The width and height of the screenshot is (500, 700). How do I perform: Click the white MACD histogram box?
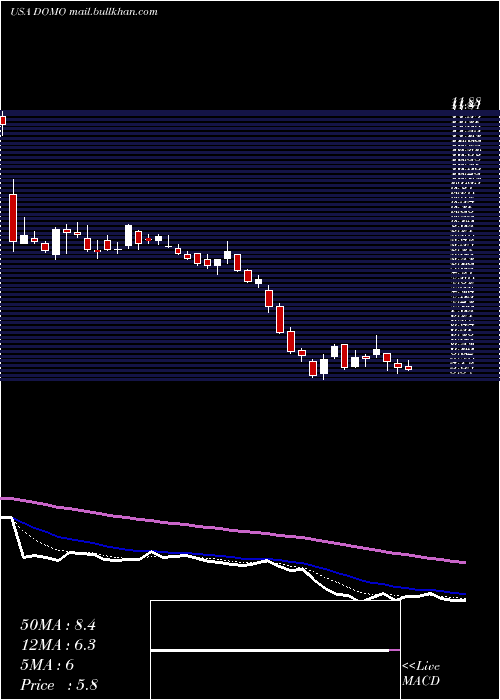pos(275,650)
